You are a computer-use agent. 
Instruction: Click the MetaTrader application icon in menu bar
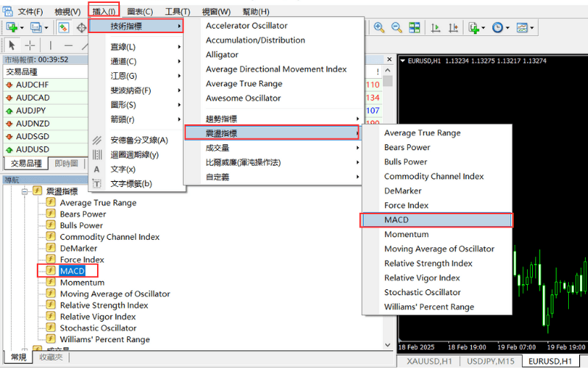coord(7,11)
